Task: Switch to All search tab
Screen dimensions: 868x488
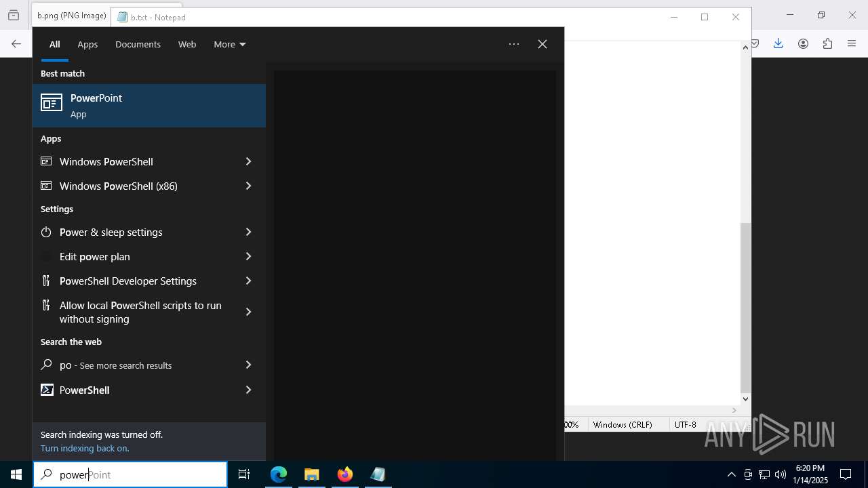Action: (x=55, y=44)
